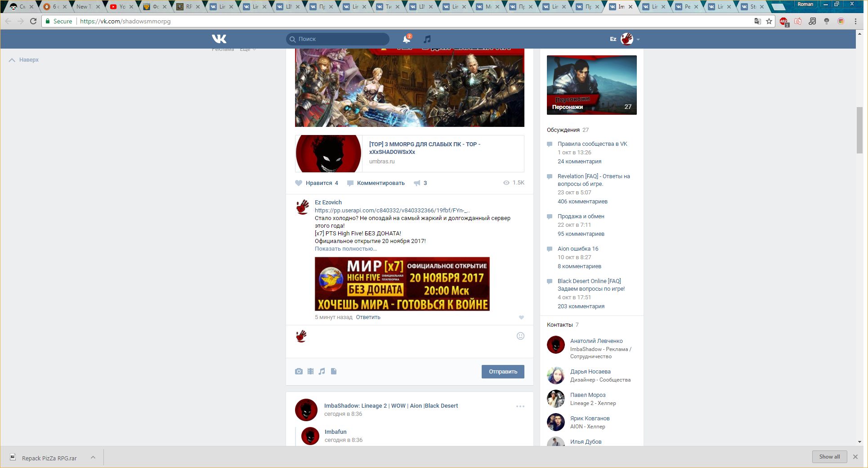This screenshot has height=468, width=868.
Task: Go back with browser back arrow
Action: 8,21
